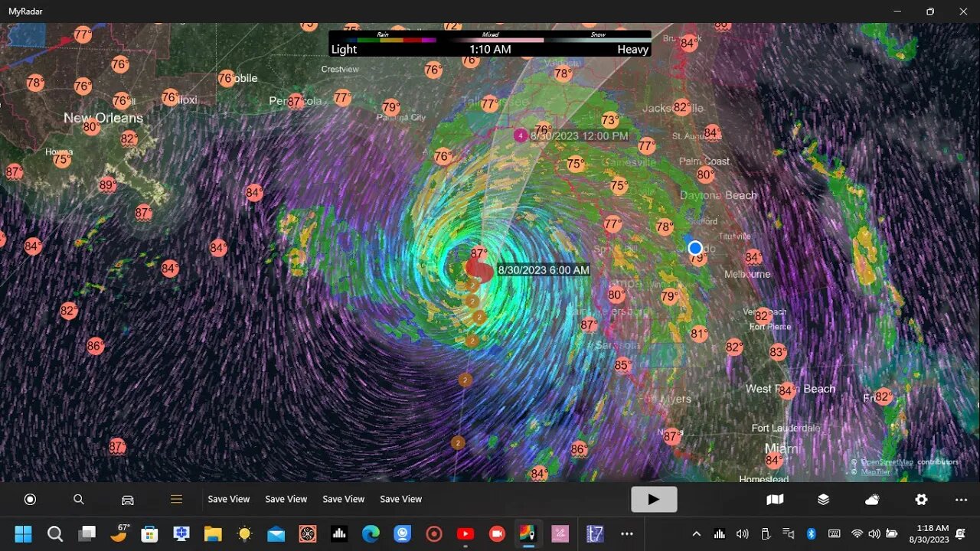Click the 81° temperature marker
Image resolution: width=980 pixels, height=551 pixels.
pyautogui.click(x=699, y=334)
